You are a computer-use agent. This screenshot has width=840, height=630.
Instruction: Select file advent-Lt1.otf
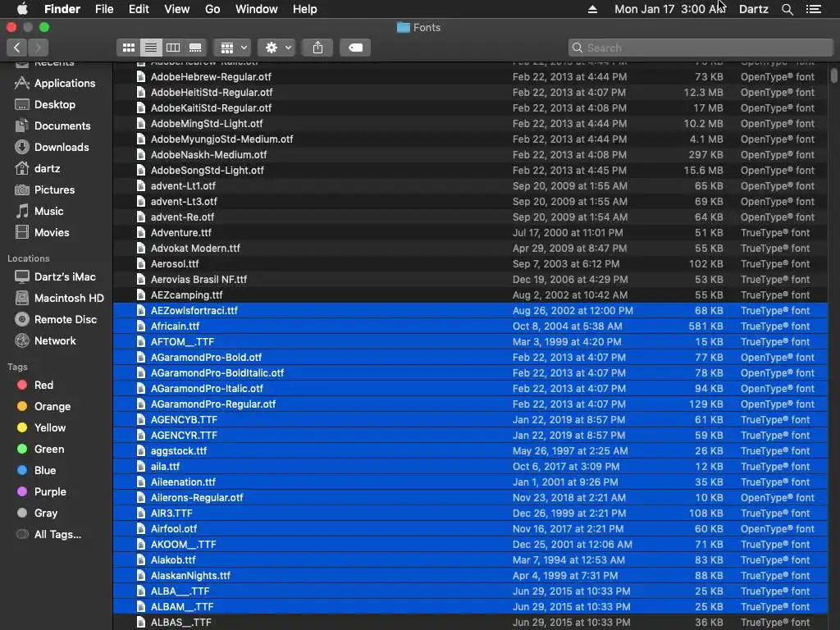coord(470,186)
